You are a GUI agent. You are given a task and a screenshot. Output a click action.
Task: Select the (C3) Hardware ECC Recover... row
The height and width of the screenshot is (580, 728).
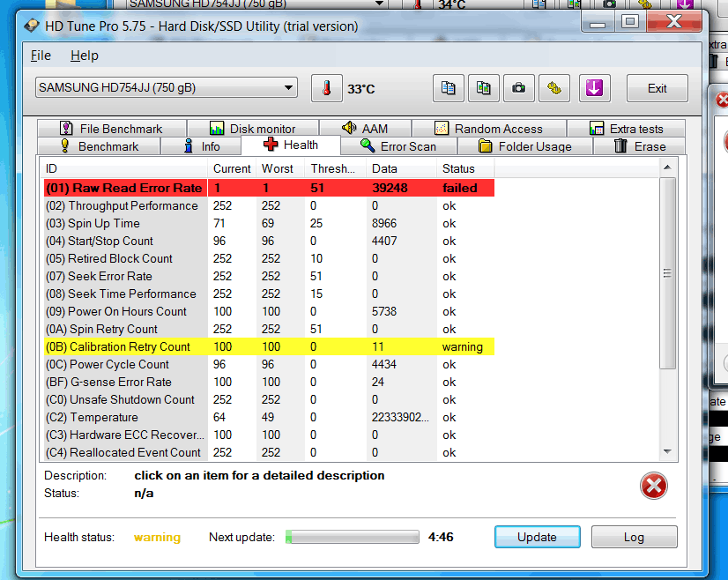(269, 435)
